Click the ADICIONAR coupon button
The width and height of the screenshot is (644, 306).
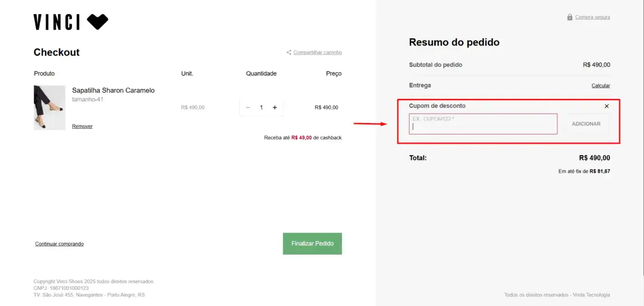pyautogui.click(x=586, y=124)
